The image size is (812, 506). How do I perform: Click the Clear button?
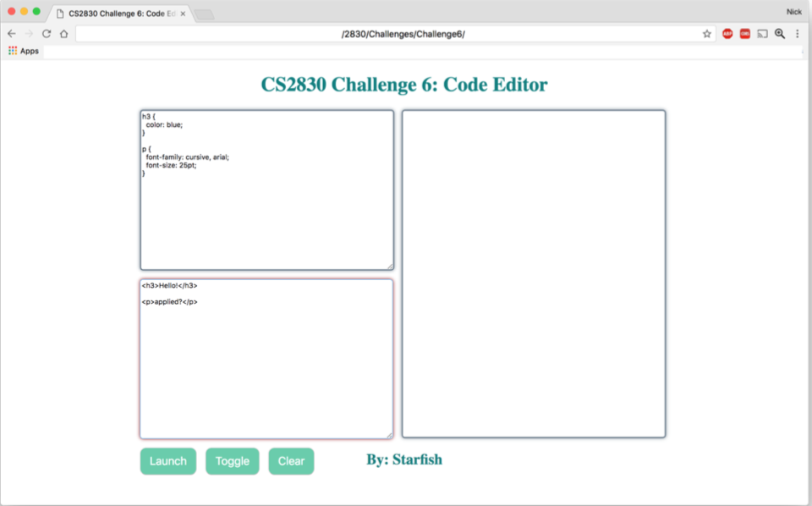tap(291, 461)
